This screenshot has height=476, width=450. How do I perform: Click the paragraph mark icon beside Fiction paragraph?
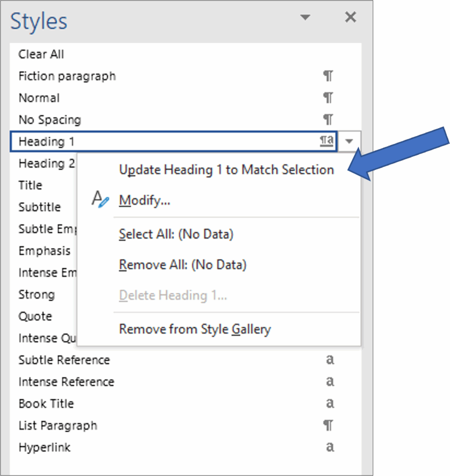click(x=328, y=76)
